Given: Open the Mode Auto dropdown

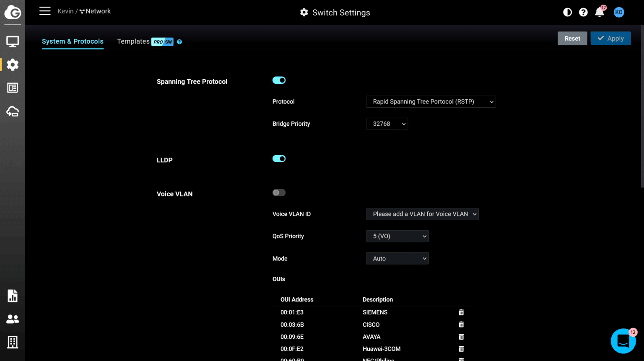Looking at the screenshot, I should coord(397,258).
